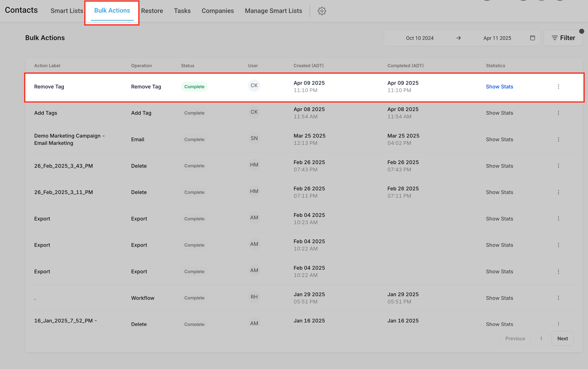This screenshot has height=369, width=588.
Task: Open the Filter panel
Action: tap(563, 38)
